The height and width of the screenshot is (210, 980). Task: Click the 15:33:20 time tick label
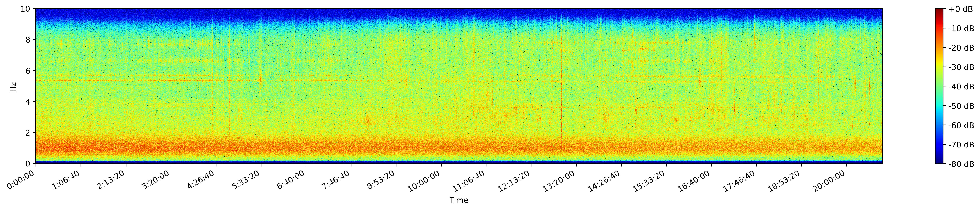coord(650,181)
